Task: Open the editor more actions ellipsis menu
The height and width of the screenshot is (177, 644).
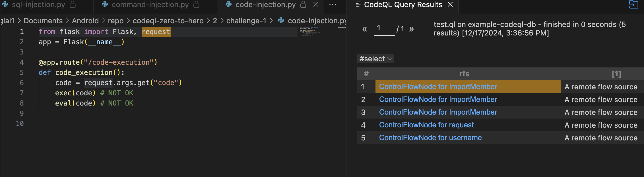Action: pyautogui.click(x=333, y=5)
